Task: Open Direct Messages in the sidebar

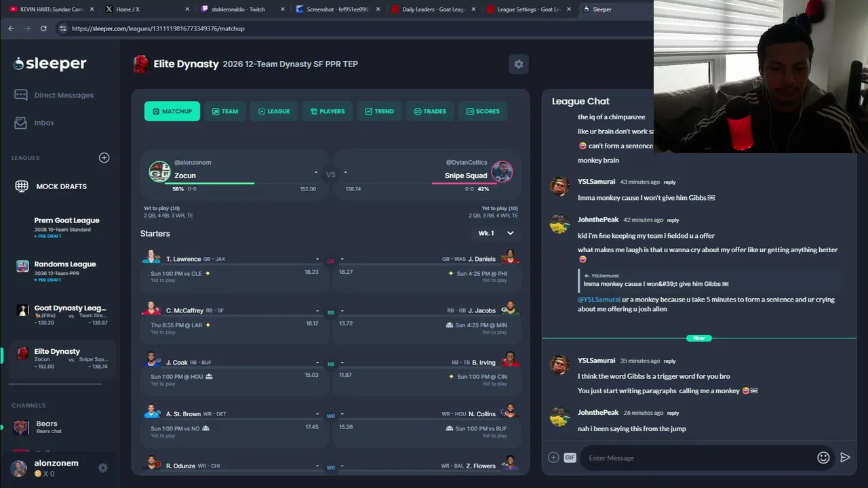Action: [x=54, y=95]
